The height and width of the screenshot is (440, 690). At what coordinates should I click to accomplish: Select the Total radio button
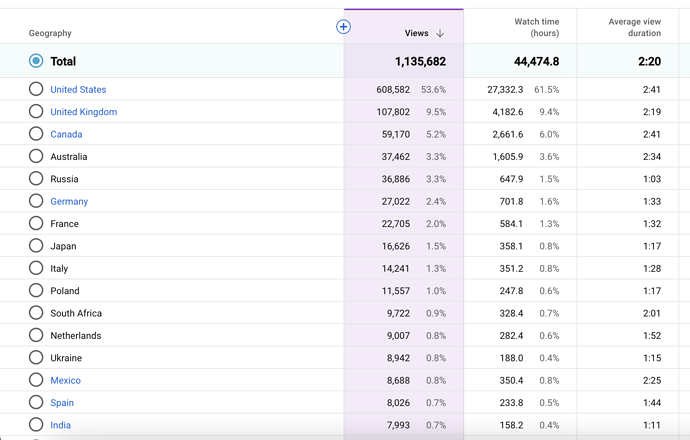(36, 61)
